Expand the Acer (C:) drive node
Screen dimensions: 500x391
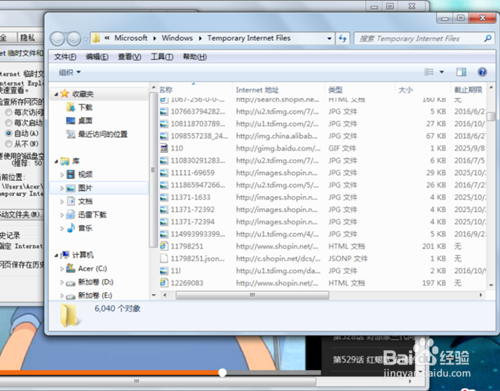pos(62,269)
